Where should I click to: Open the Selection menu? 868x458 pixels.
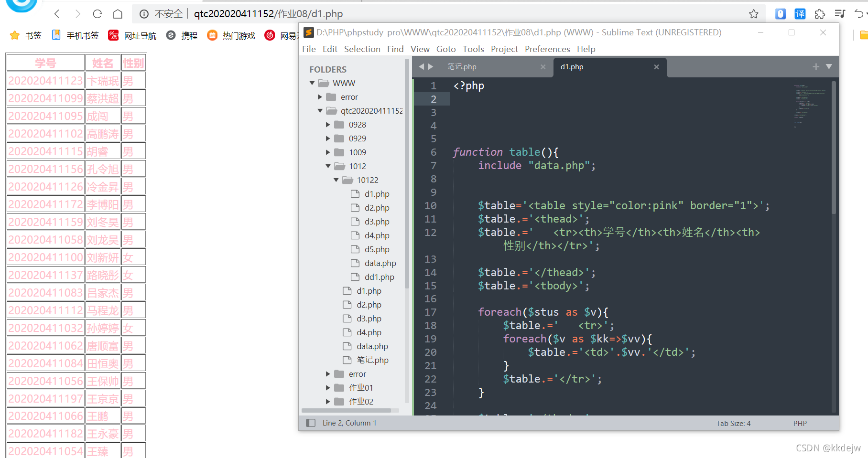pyautogui.click(x=362, y=49)
